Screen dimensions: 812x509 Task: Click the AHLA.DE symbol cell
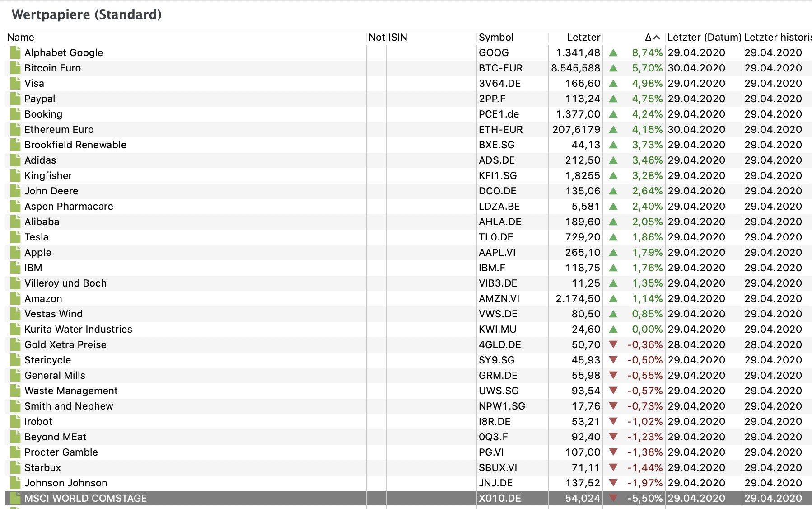pos(500,222)
